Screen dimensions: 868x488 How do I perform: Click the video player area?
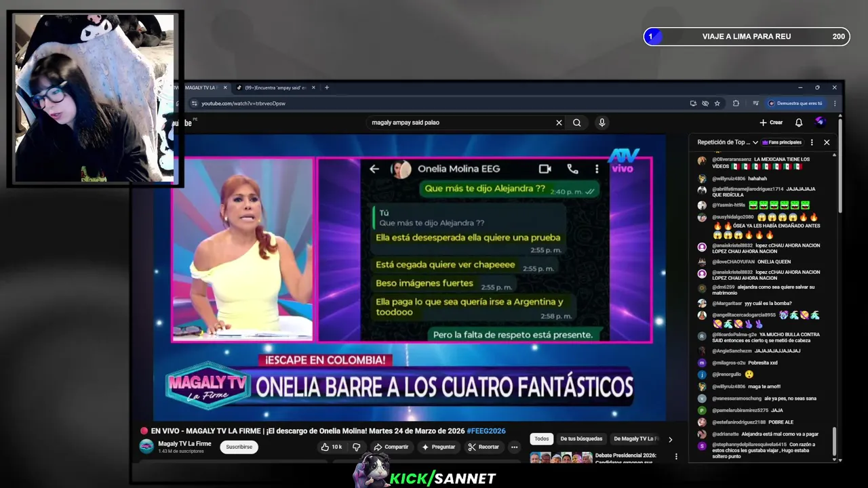(409, 278)
